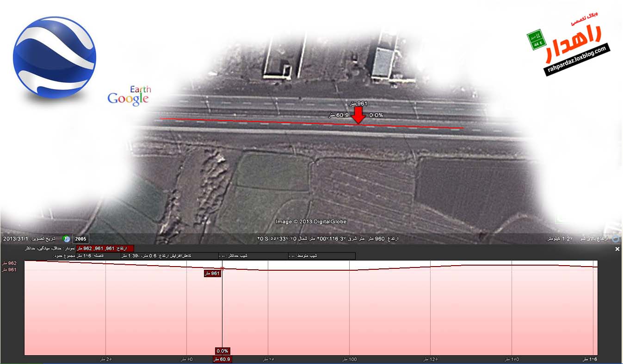
Task: Click the 2013/31/1 imagery date text
Action: (16, 239)
